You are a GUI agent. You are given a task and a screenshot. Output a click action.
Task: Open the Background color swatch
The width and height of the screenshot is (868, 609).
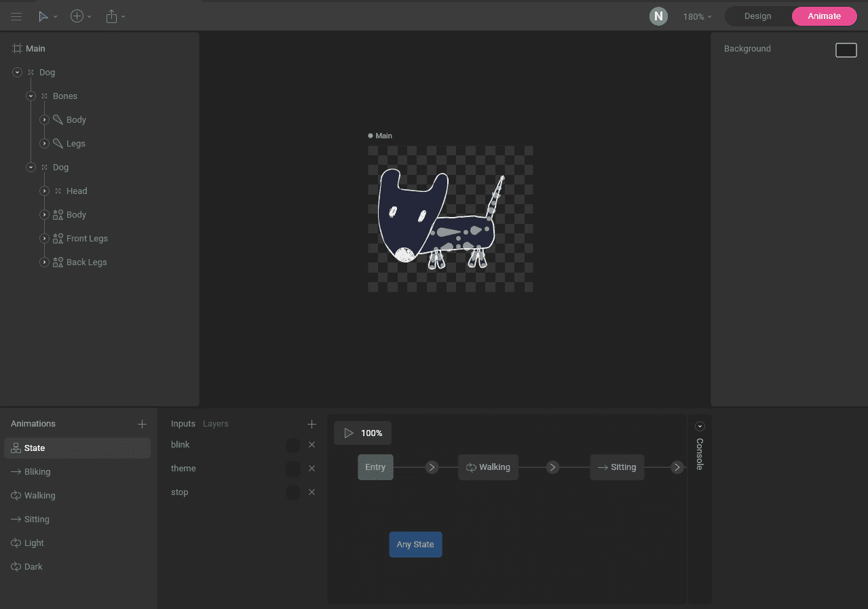coord(846,50)
